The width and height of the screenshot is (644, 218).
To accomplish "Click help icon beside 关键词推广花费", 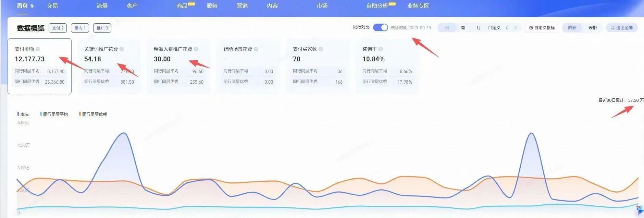I will pyautogui.click(x=122, y=49).
